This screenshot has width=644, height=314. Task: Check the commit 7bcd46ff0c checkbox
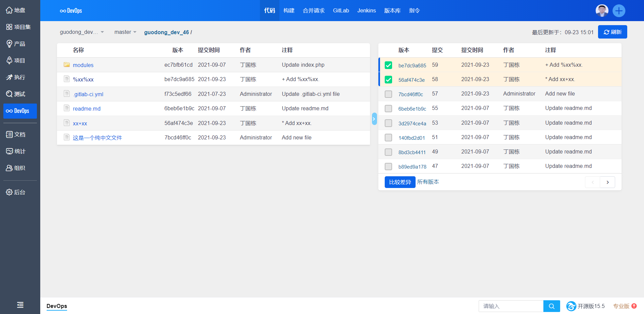[x=388, y=94]
